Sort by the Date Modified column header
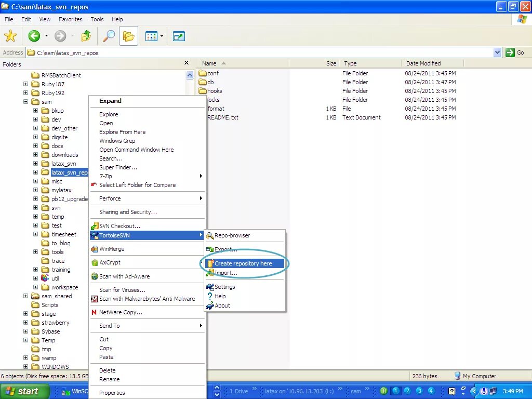The height and width of the screenshot is (399, 532). 433,63
